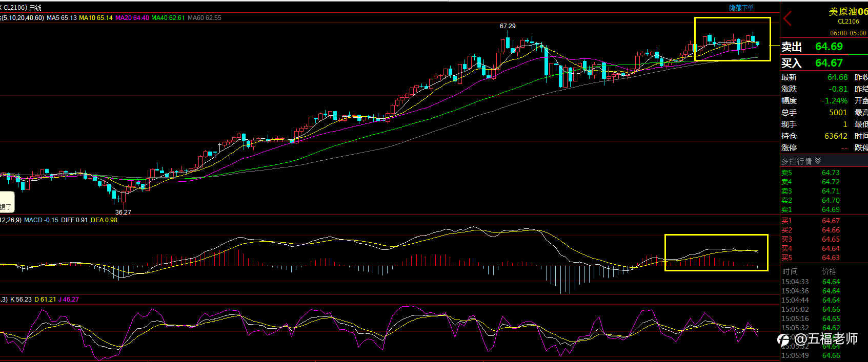Click the 36.27 low price marker
This screenshot has height=362, width=868.
click(x=123, y=212)
